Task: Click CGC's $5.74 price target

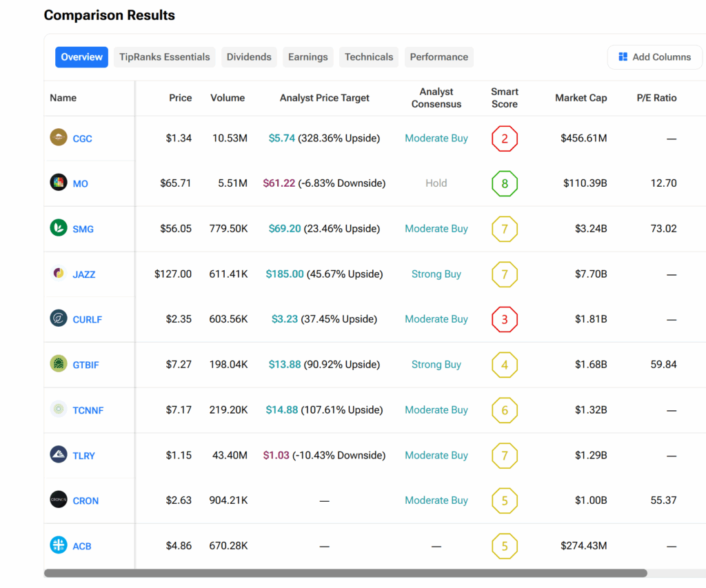Action: pos(282,139)
